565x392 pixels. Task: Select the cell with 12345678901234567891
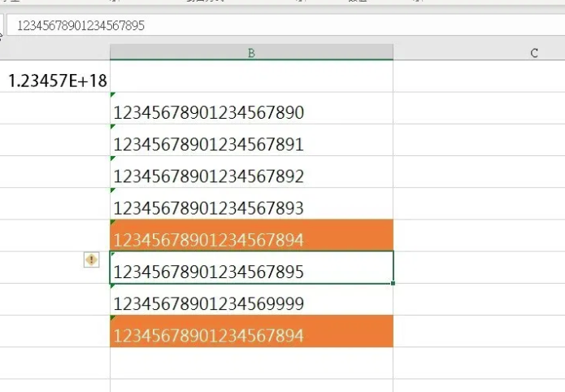point(251,140)
